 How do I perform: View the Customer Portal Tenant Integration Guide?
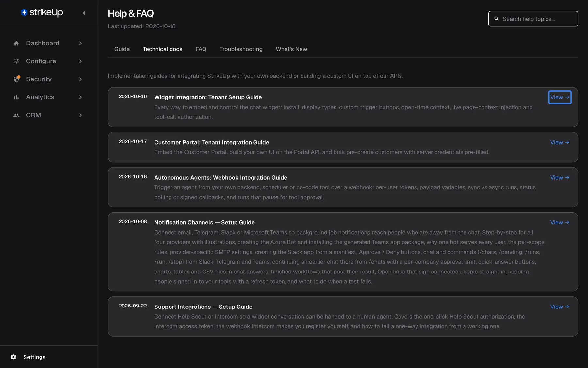pos(560,142)
